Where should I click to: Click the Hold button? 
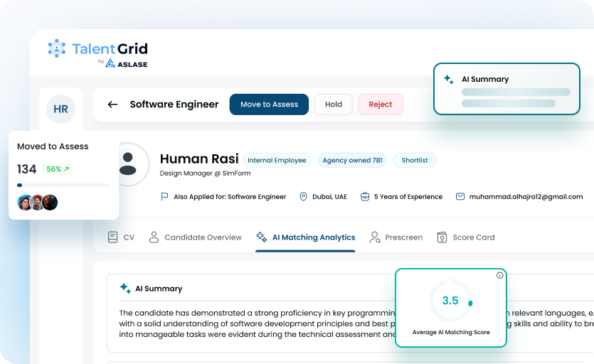click(334, 105)
